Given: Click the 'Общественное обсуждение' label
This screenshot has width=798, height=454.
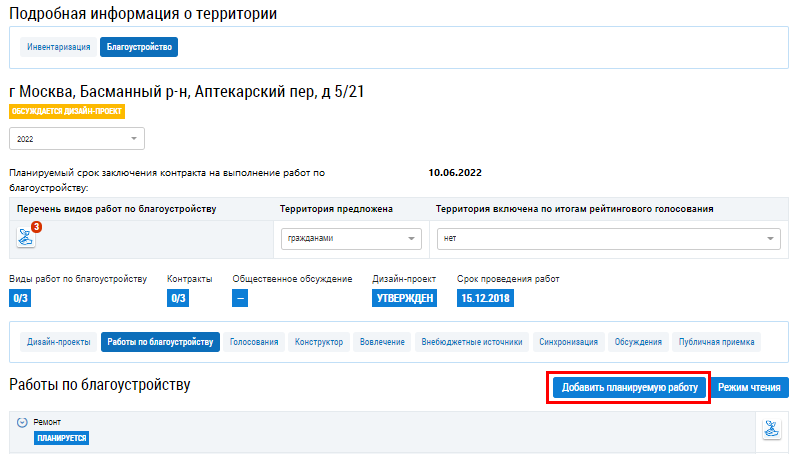Looking at the screenshot, I should (292, 279).
